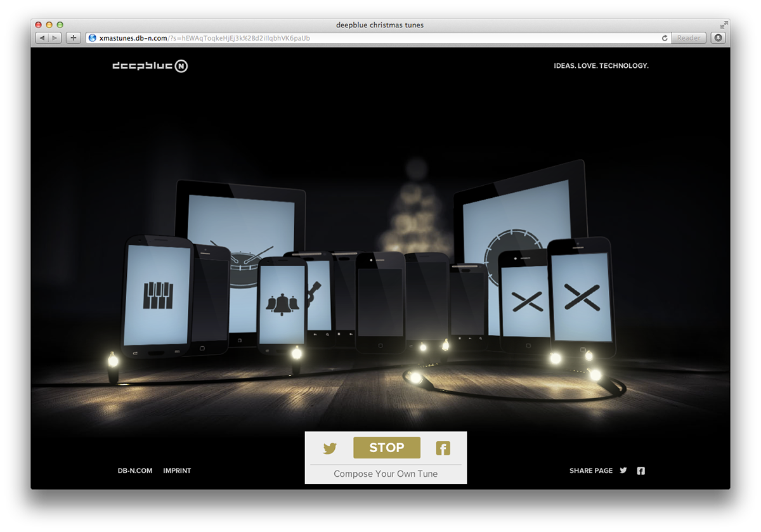Click the SHARE PAGE label
The width and height of the screenshot is (761, 532).
click(591, 470)
